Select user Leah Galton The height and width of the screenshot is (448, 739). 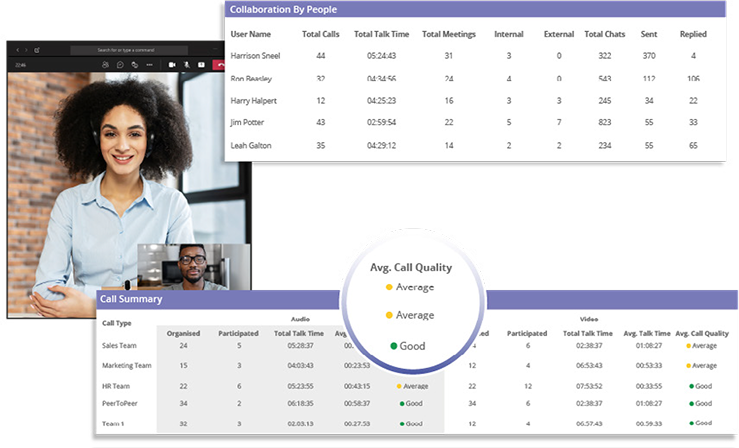251,145
